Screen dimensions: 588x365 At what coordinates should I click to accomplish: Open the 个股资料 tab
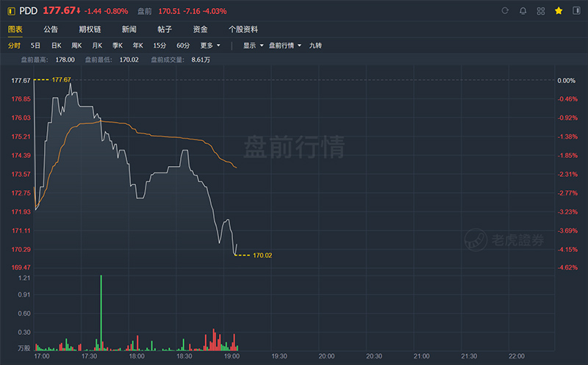click(243, 29)
